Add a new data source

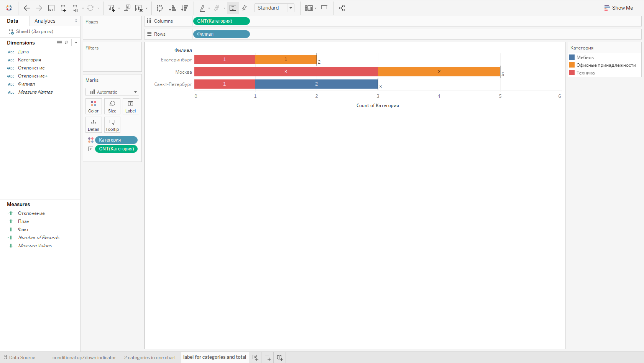(63, 8)
